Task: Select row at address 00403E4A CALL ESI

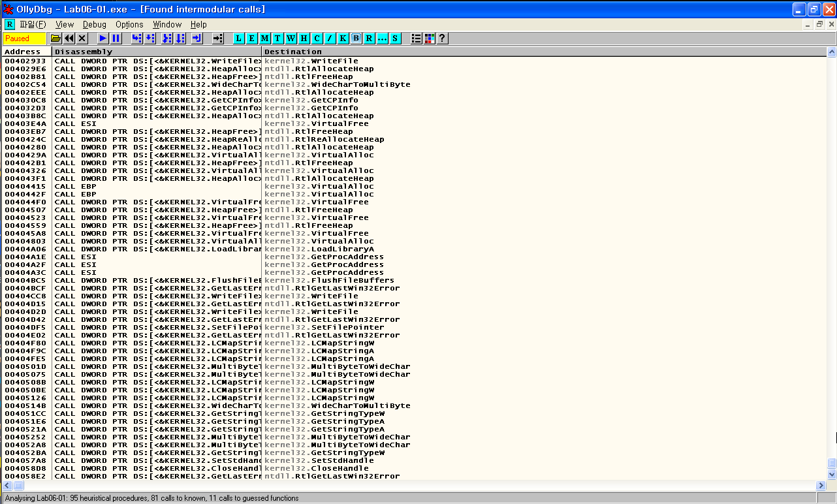Action: tap(414, 123)
